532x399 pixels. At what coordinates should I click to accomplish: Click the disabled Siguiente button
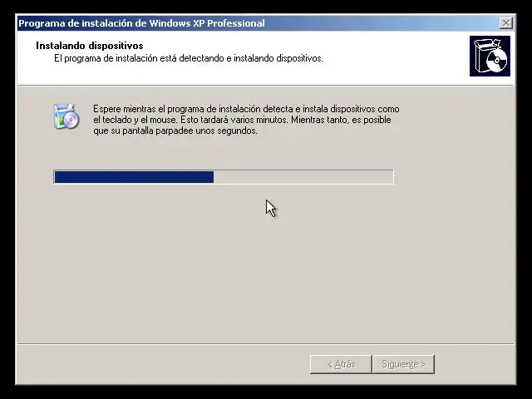[403, 364]
